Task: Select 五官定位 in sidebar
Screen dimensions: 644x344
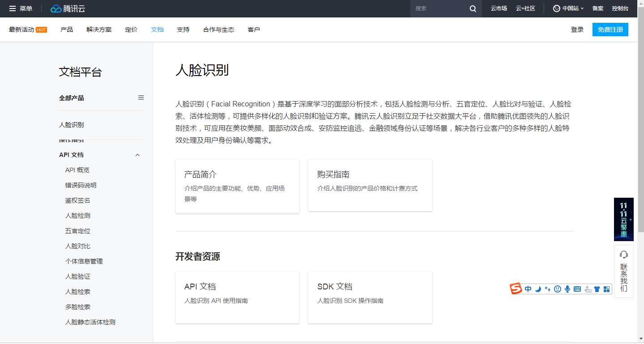Action: click(77, 231)
